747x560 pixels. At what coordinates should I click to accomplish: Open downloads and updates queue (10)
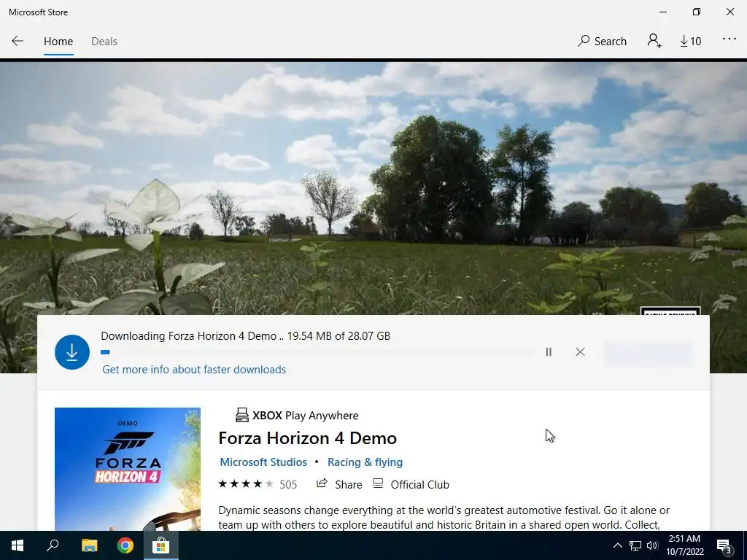[690, 42]
